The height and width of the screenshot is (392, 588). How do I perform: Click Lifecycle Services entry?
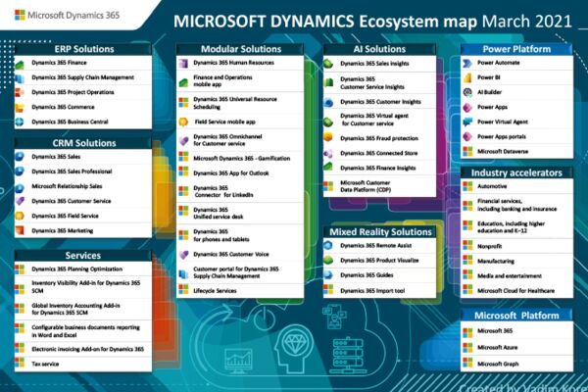click(x=240, y=291)
